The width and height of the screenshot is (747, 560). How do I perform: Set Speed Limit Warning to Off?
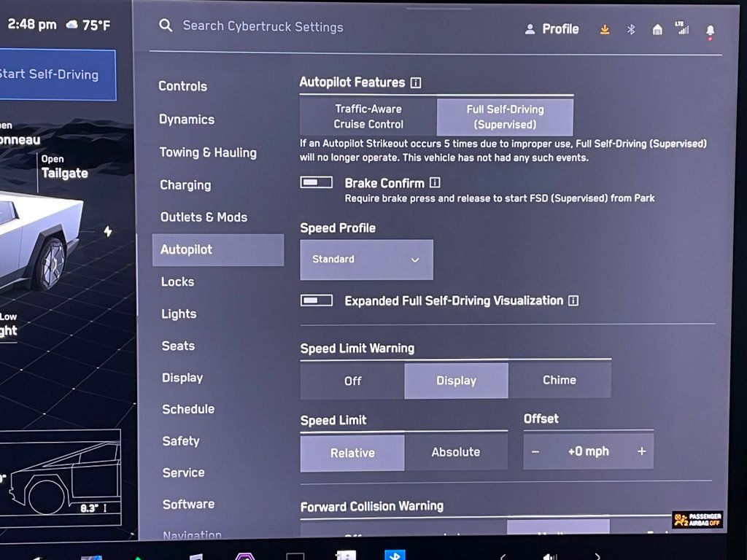pyautogui.click(x=352, y=381)
